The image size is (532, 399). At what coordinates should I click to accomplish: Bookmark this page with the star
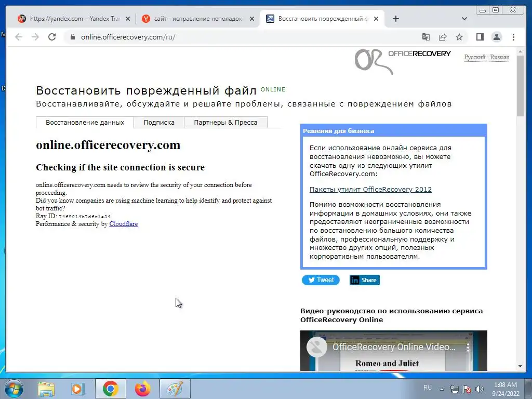click(459, 37)
